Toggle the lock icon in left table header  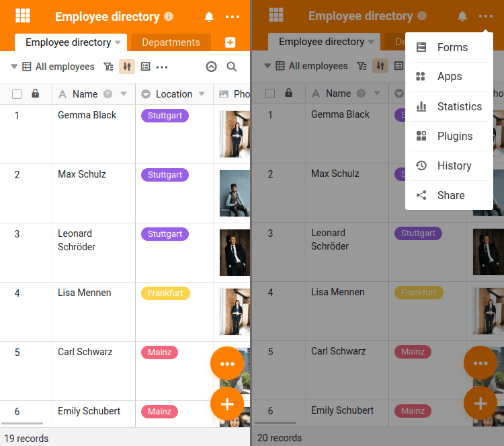coord(35,94)
